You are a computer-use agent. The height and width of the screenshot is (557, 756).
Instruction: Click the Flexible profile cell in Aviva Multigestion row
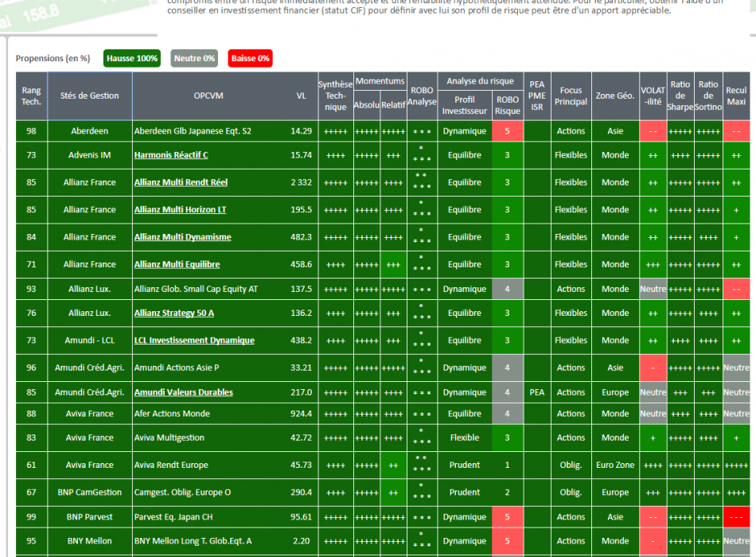tap(464, 438)
